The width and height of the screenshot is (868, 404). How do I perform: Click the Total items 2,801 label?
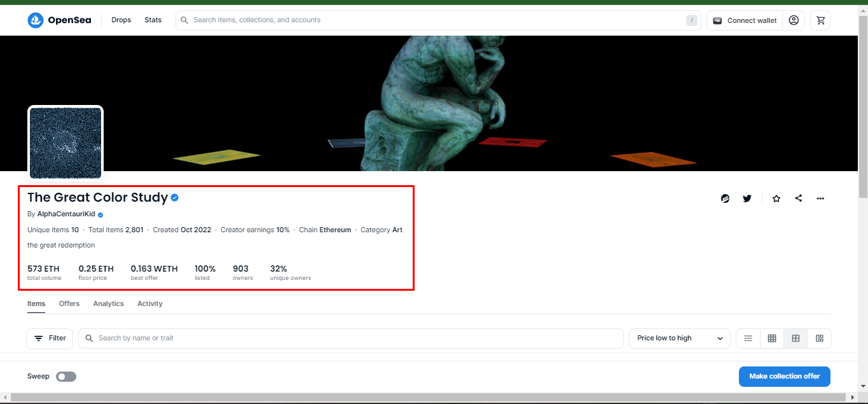pyautogui.click(x=116, y=230)
